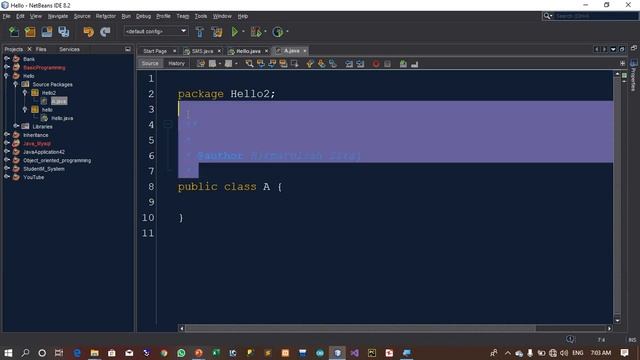Open the Source menu
Screen dimensions: 640x360
coord(82,16)
